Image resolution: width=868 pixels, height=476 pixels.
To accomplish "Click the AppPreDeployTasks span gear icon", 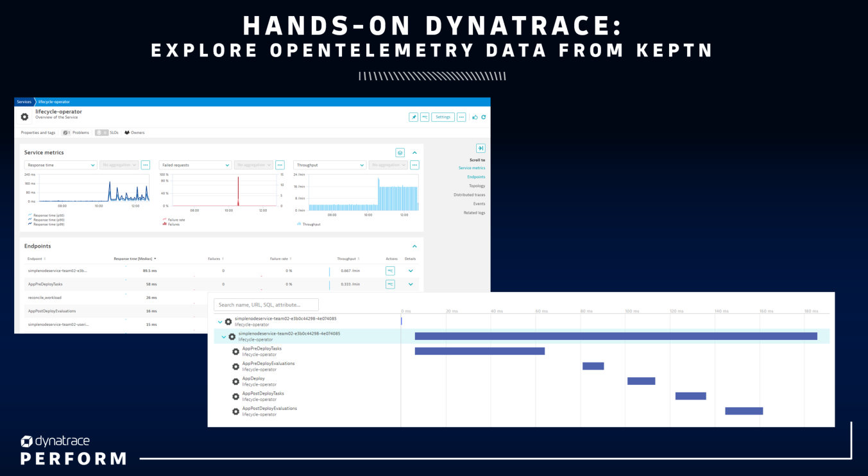I will coord(235,352).
